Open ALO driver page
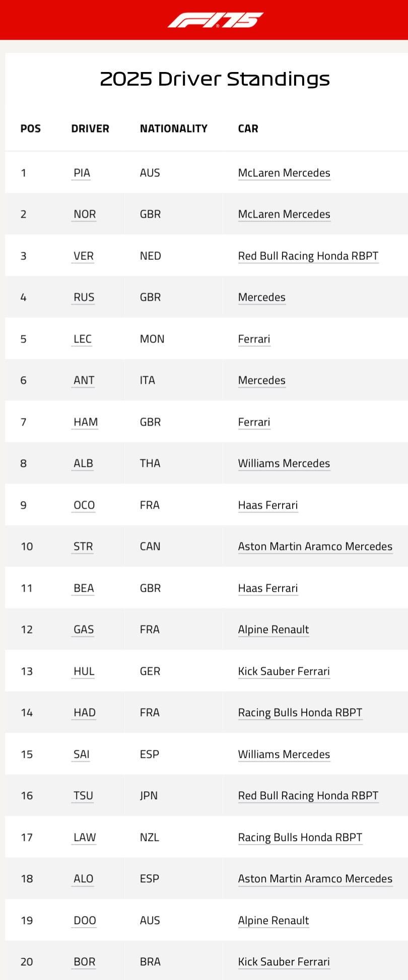The image size is (408, 980). (84, 879)
